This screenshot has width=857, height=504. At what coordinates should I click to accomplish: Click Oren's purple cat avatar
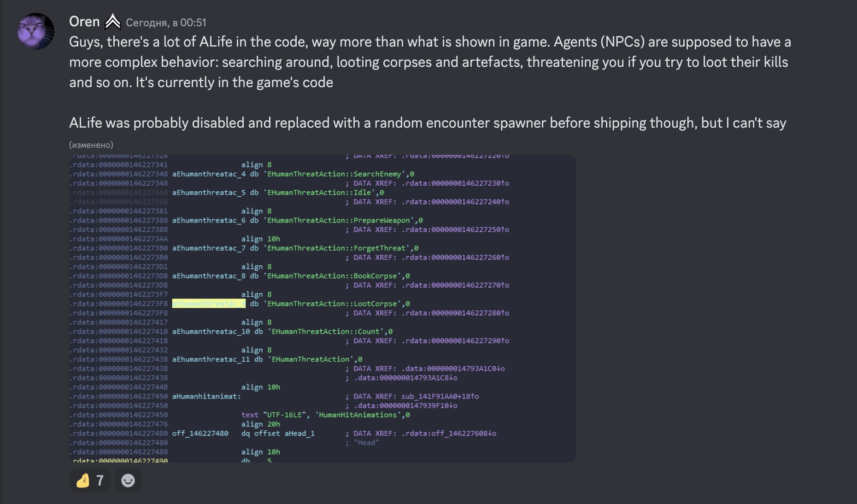tap(36, 31)
